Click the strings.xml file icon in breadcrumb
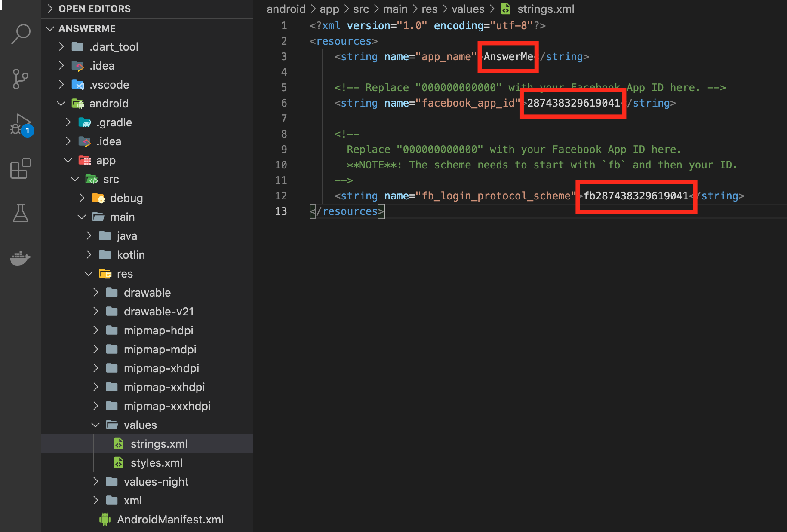This screenshot has width=787, height=532. 506,9
